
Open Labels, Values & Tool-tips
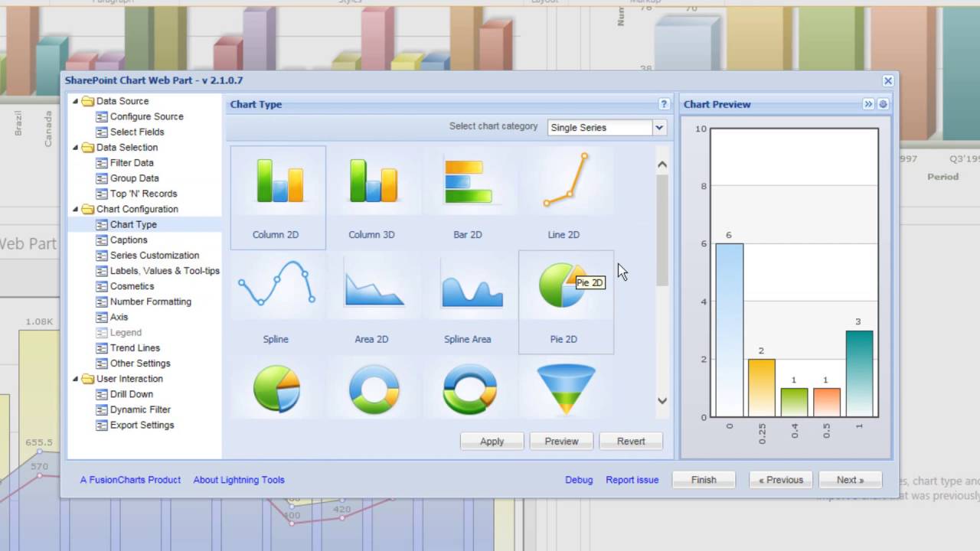click(x=165, y=271)
